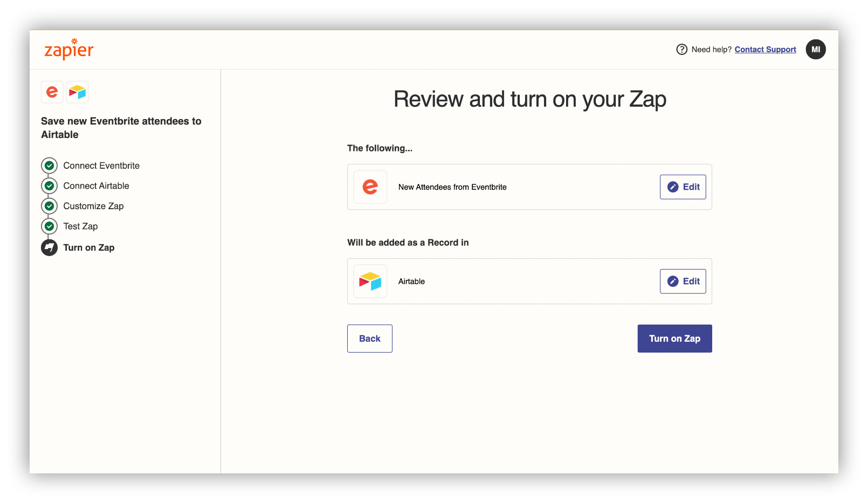Click the Eventbrite logo in the trigger card
Image resolution: width=868 pixels, height=503 pixels.
point(370,187)
